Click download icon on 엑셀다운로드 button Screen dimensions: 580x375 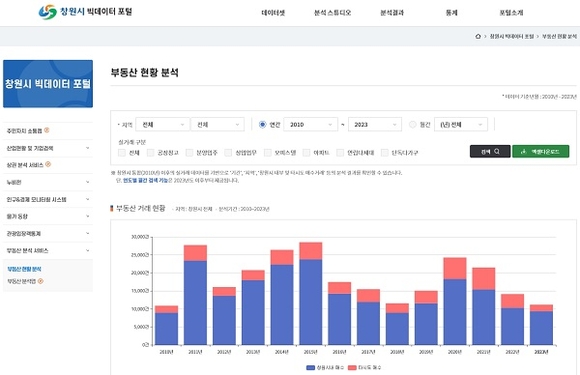point(523,152)
